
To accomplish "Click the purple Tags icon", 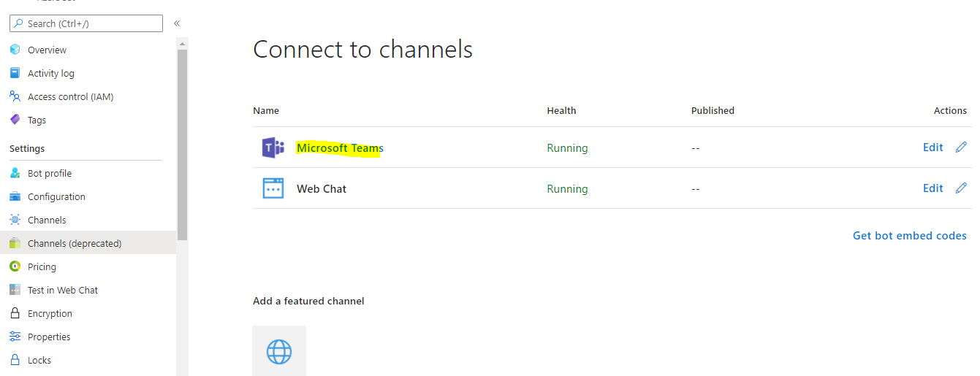I will pyautogui.click(x=15, y=120).
